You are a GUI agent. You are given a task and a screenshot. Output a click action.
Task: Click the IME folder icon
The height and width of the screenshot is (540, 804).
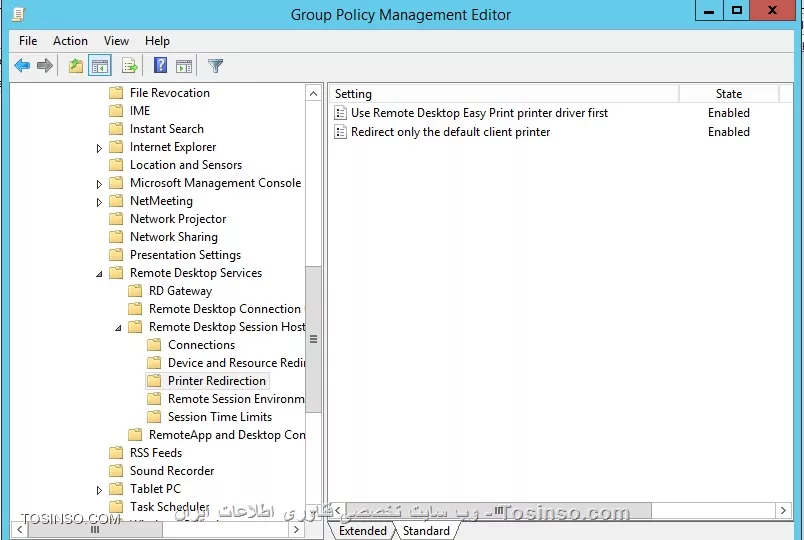click(x=116, y=111)
